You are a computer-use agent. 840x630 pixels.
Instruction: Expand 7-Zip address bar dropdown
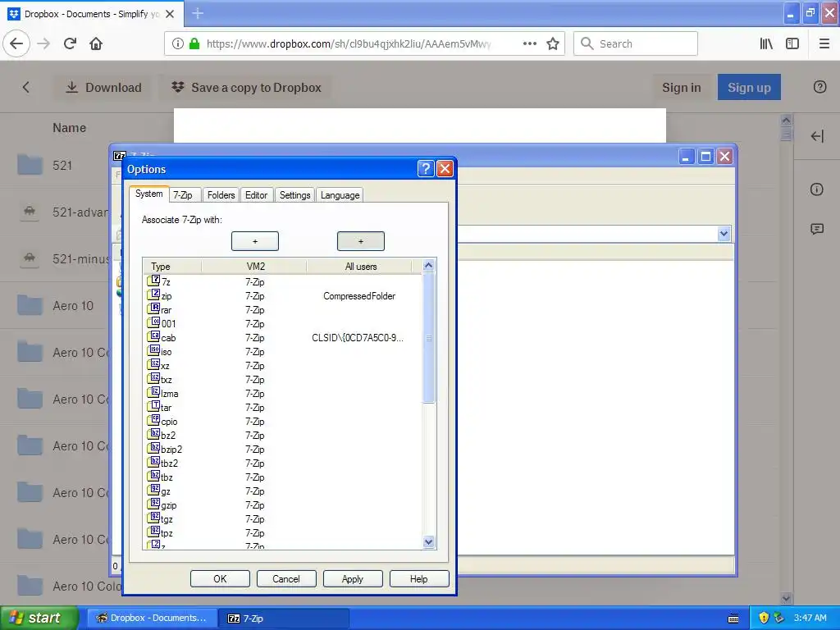coord(724,234)
